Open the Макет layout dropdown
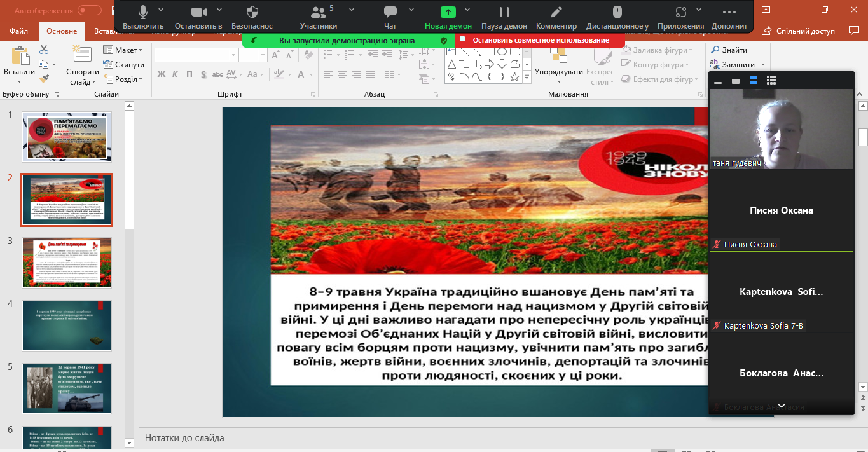This screenshot has width=868, height=452. click(x=123, y=50)
